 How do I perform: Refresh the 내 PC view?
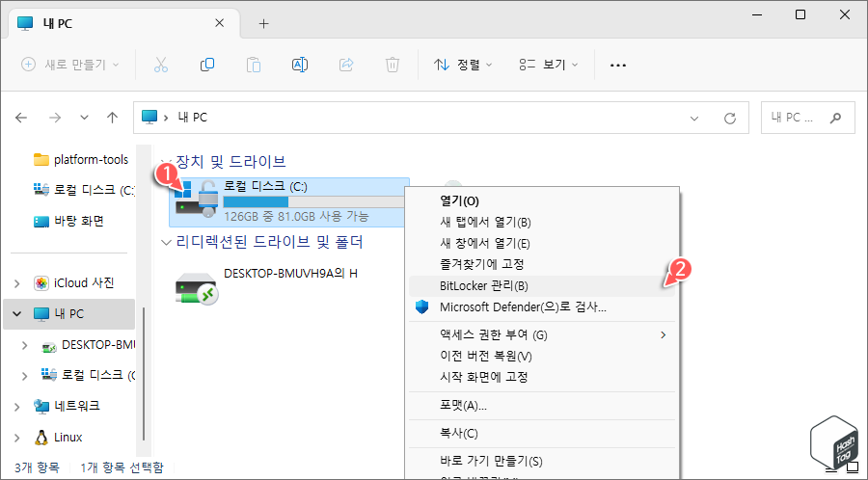pos(730,118)
